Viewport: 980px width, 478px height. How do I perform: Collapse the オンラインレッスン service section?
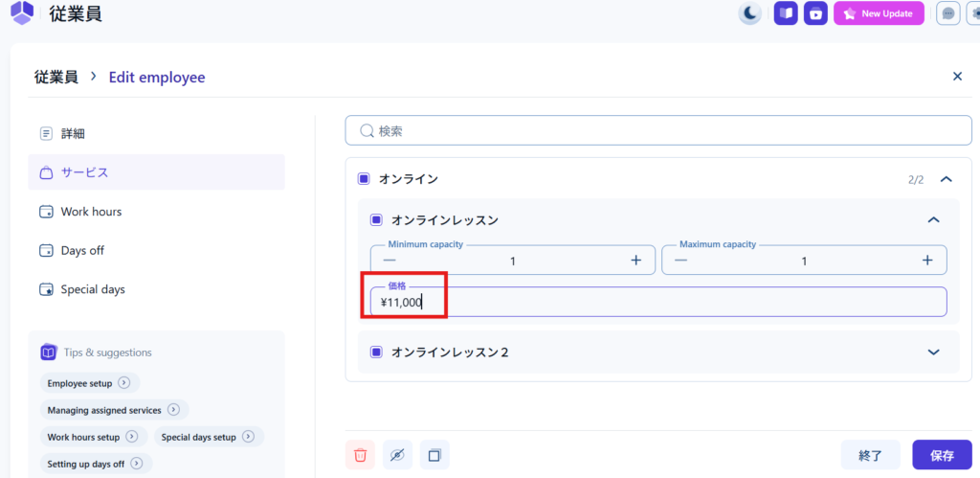934,220
